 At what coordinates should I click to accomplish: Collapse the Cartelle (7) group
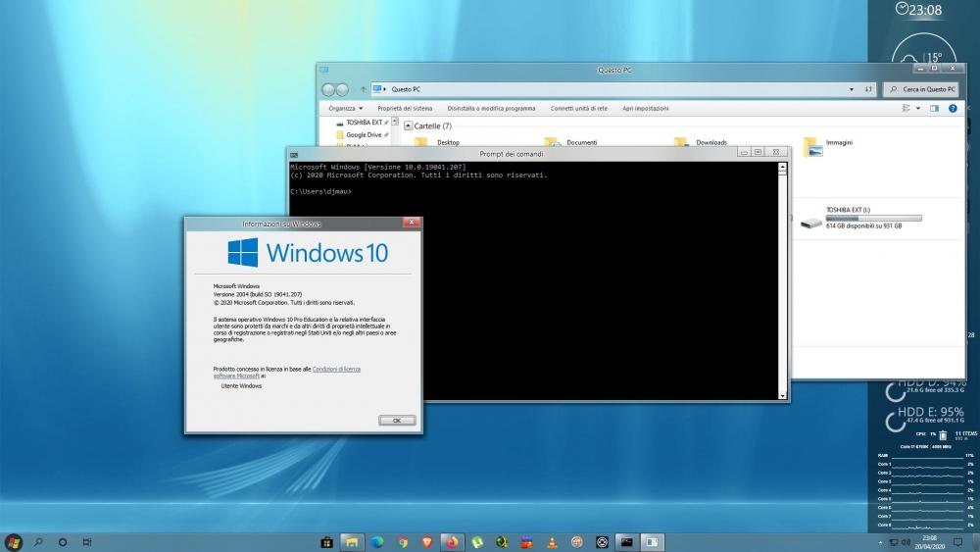tap(409, 125)
